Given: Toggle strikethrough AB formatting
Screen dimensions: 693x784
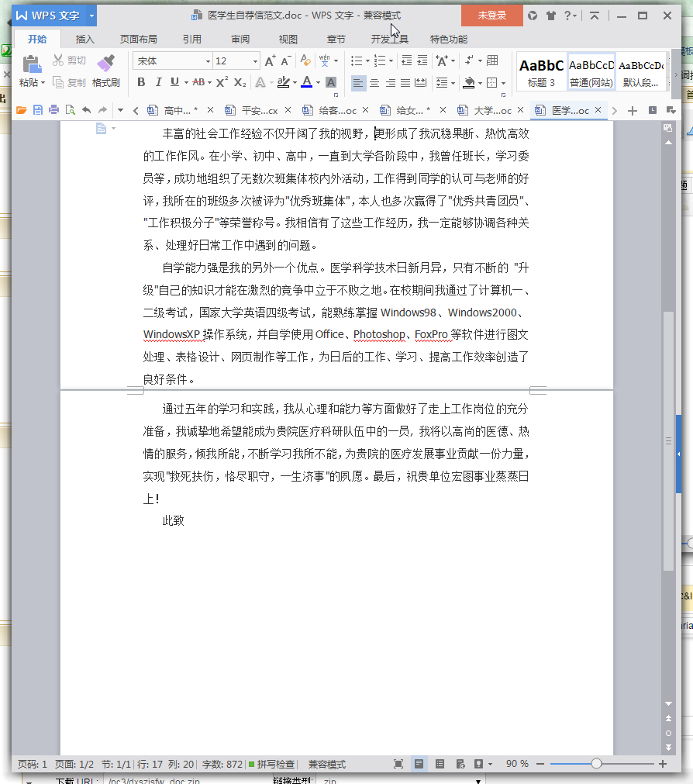Looking at the screenshot, I should (x=198, y=82).
